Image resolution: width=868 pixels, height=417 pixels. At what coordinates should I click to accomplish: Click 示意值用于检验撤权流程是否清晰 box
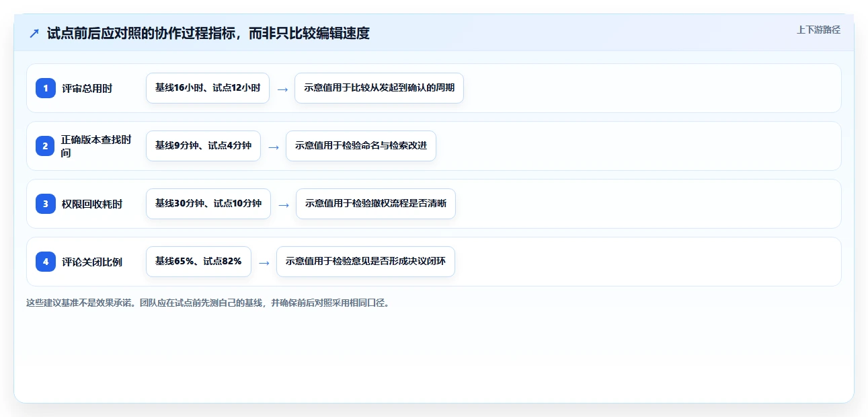[x=376, y=204]
